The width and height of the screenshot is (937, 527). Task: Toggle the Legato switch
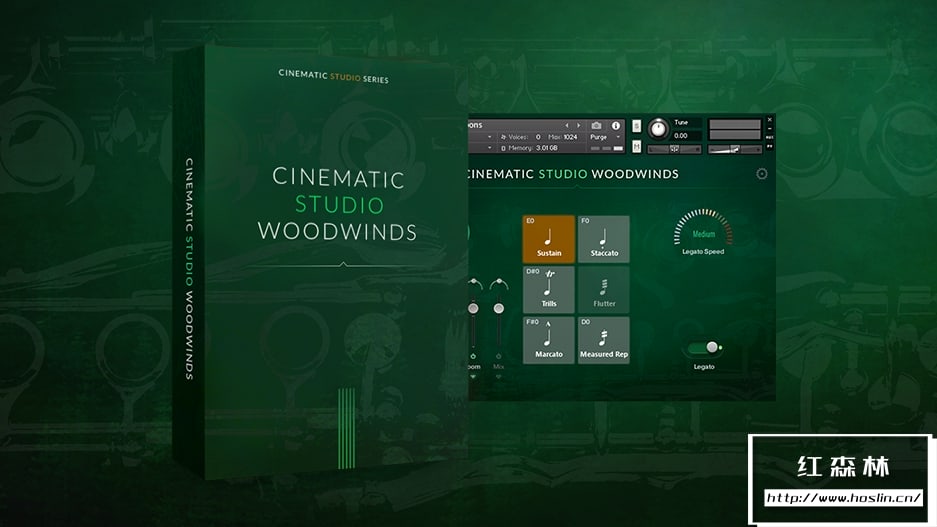[x=704, y=348]
